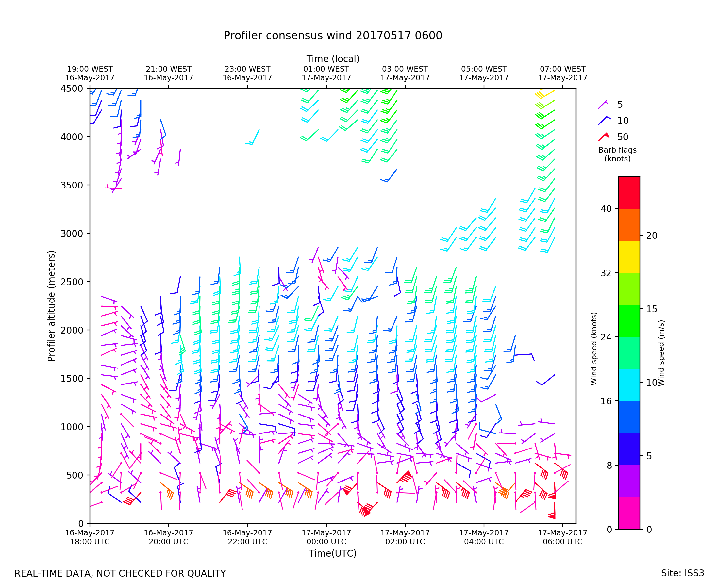This screenshot has height=588, width=719.
Task: Click the cyan colorbar segment
Action: (629, 385)
